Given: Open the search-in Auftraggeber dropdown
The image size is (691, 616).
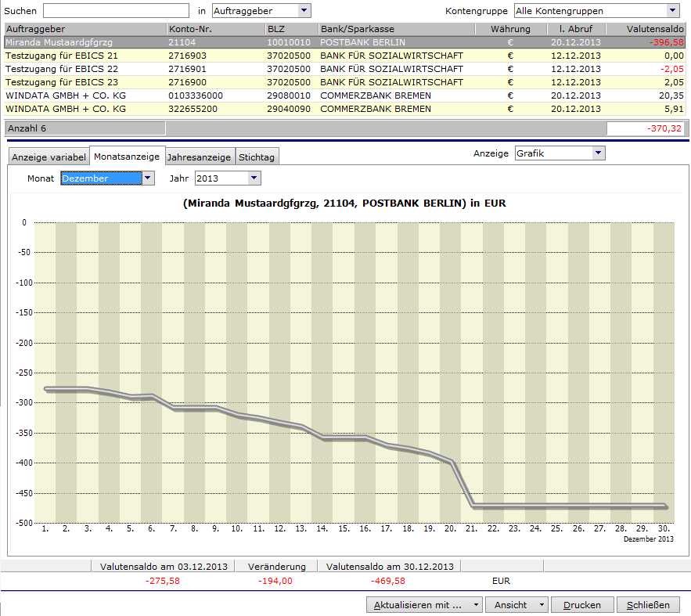Looking at the screenshot, I should tap(304, 11).
